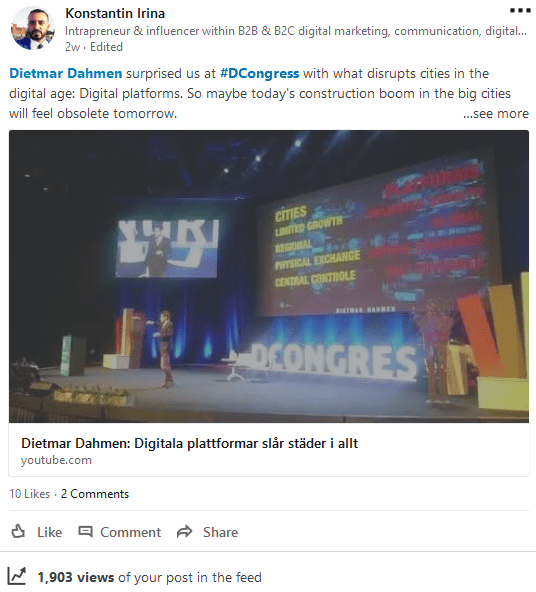
Task: Open Konstantin Irina's profile picture
Action: (x=33, y=28)
